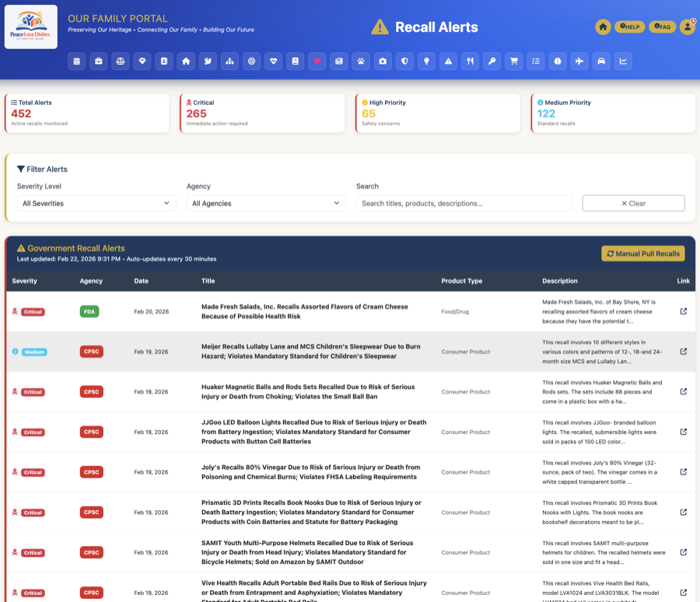Click the Date column header
Image resolution: width=700 pixels, height=602 pixels.
click(x=141, y=281)
